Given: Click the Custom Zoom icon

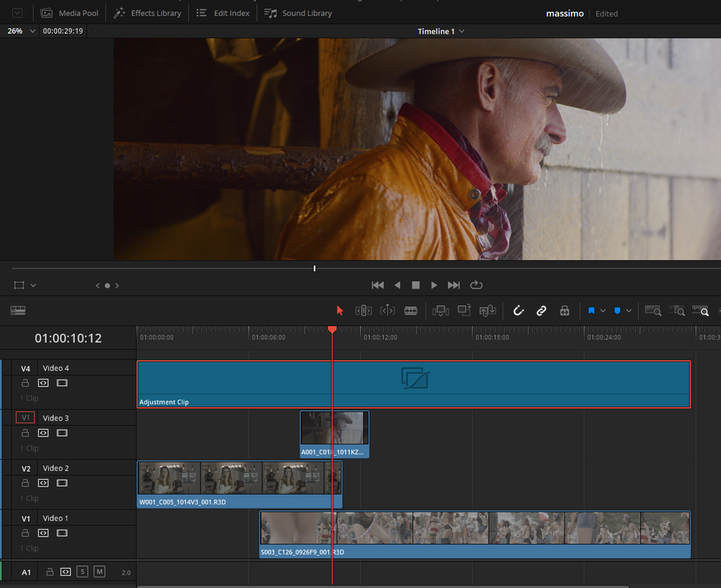Looking at the screenshot, I should click(x=700, y=311).
